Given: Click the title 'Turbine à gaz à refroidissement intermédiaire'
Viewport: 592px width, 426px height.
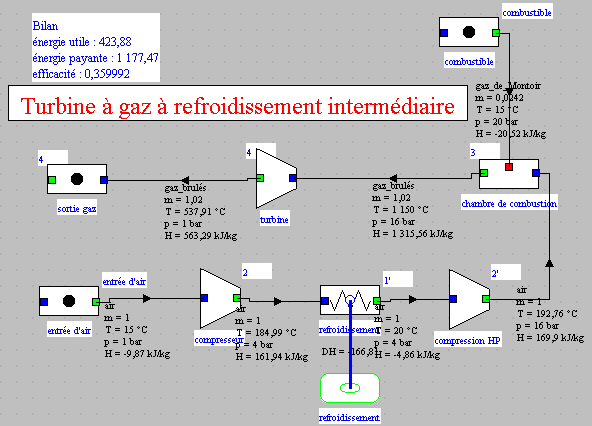Looking at the screenshot, I should [x=238, y=105].
